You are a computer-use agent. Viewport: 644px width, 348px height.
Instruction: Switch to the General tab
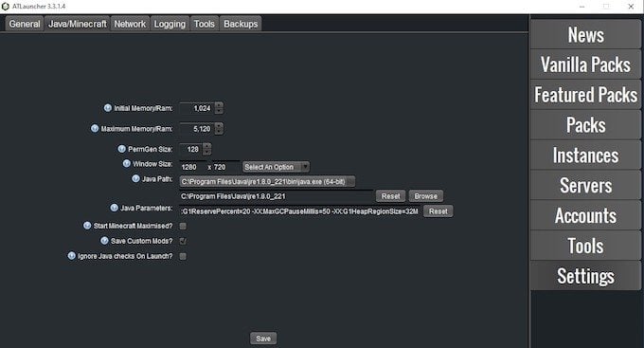click(25, 24)
